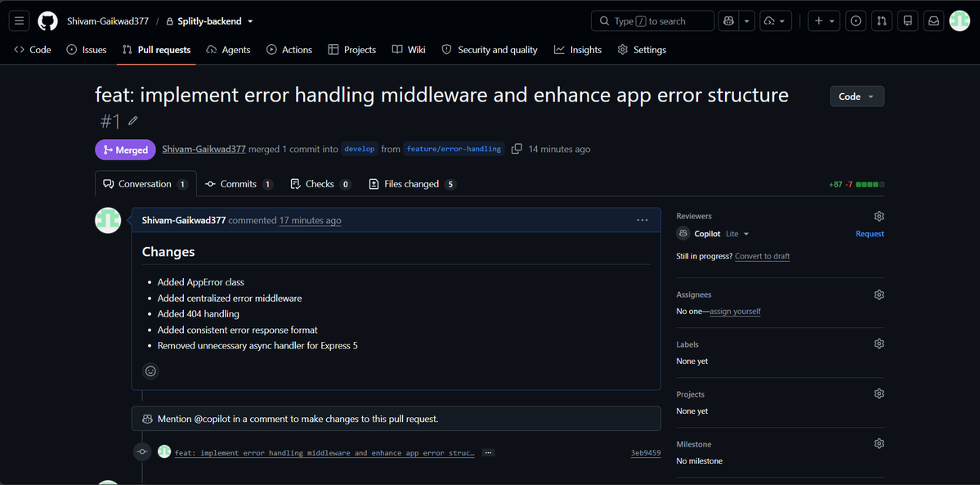This screenshot has height=485, width=980.
Task: Open the Copilot chat icon in header
Action: click(729, 20)
